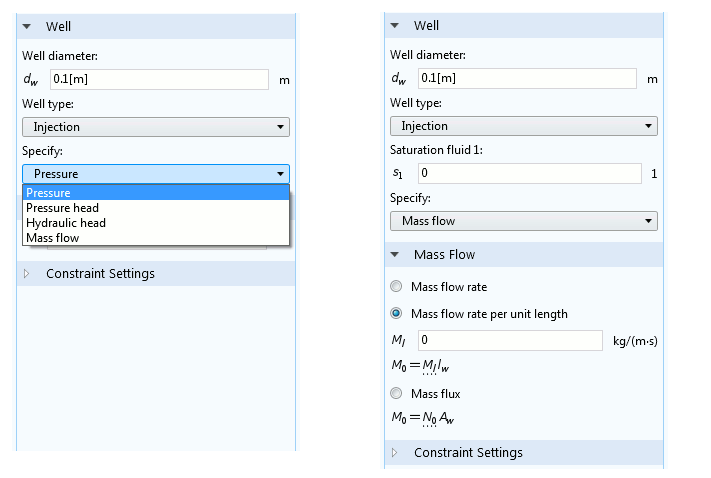The height and width of the screenshot is (478, 711).
Task: Select Mass flow rate per unit length
Action: point(397,313)
